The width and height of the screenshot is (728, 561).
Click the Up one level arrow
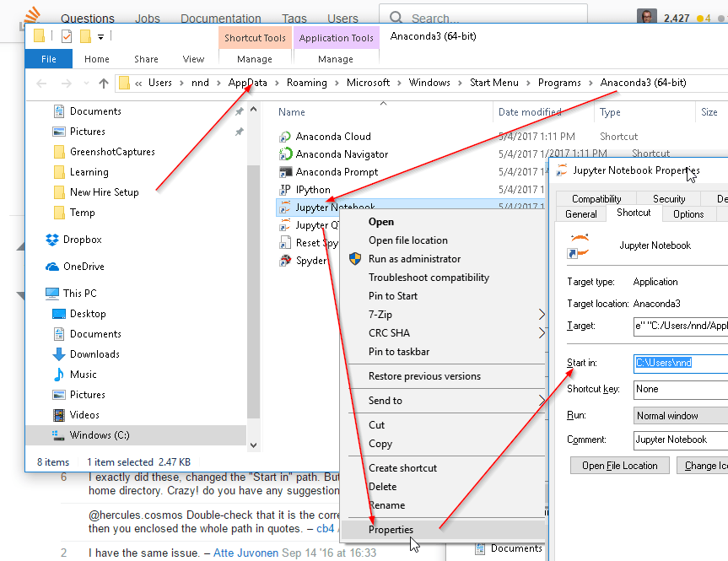coord(104,84)
